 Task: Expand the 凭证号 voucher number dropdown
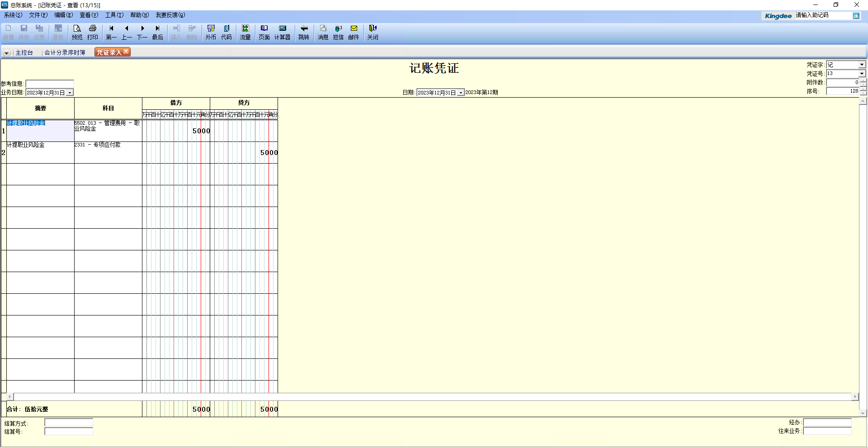pos(862,74)
